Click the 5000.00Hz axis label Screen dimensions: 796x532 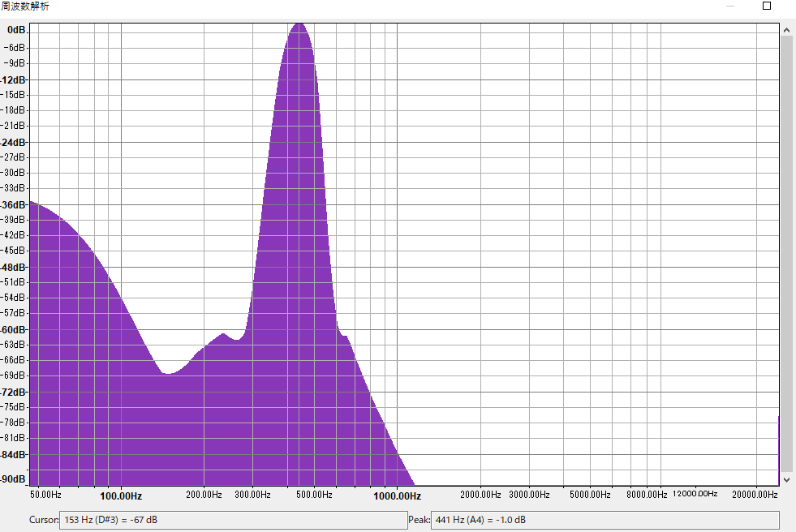tap(590, 495)
